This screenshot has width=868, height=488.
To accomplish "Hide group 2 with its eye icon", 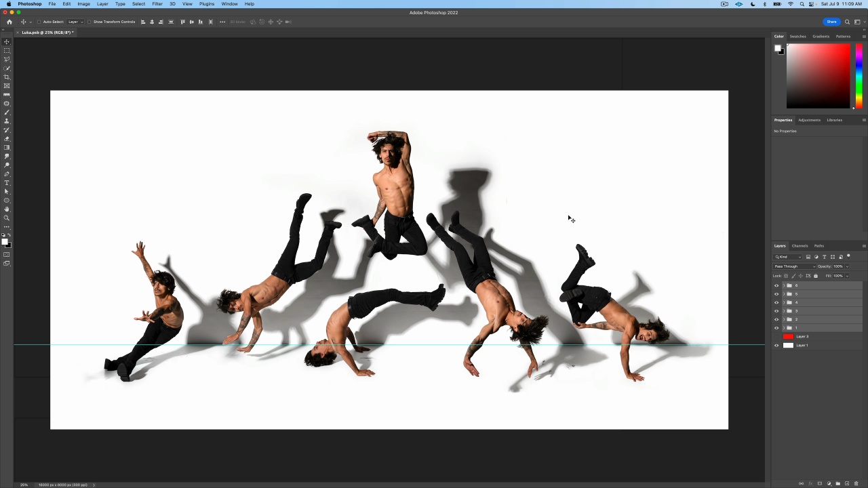I will (x=776, y=319).
